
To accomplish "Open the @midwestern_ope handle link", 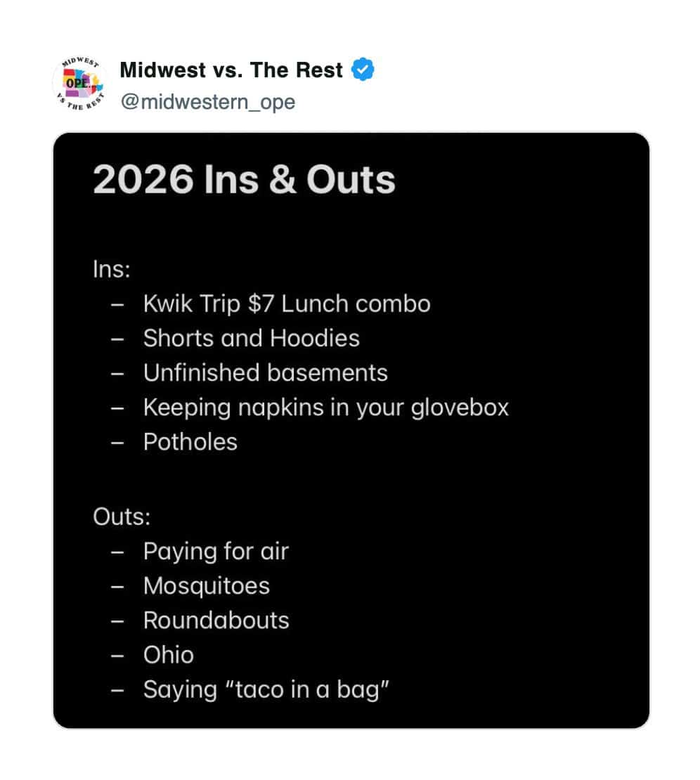I will coord(207,102).
